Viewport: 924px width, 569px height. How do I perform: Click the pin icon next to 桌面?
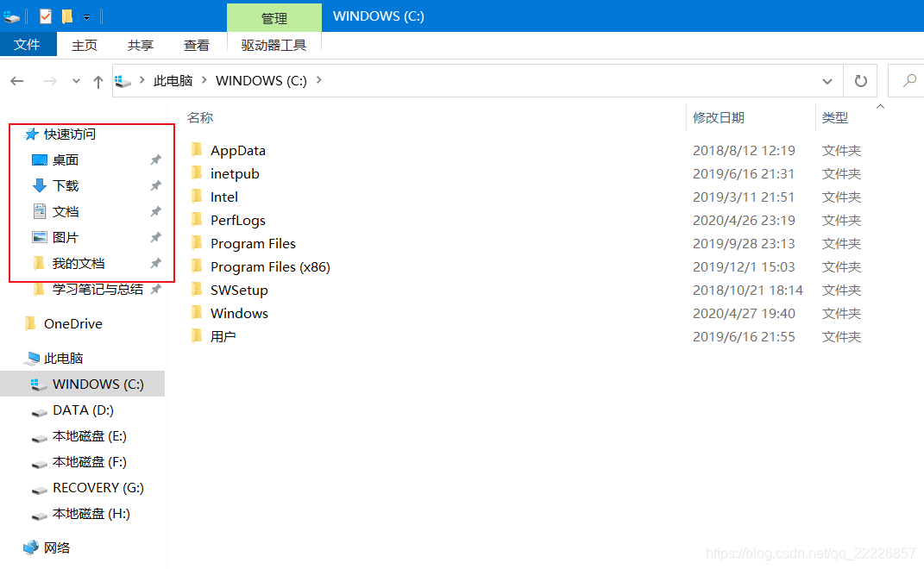click(x=155, y=160)
